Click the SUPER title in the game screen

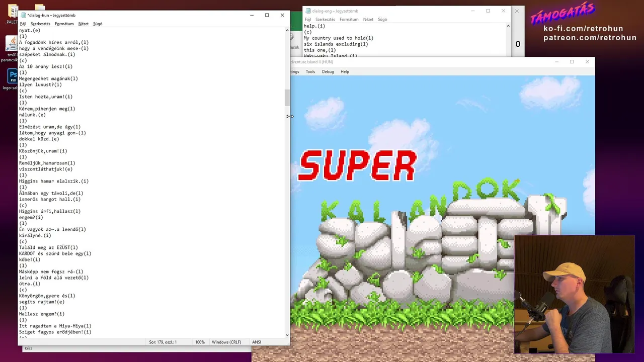point(358,166)
